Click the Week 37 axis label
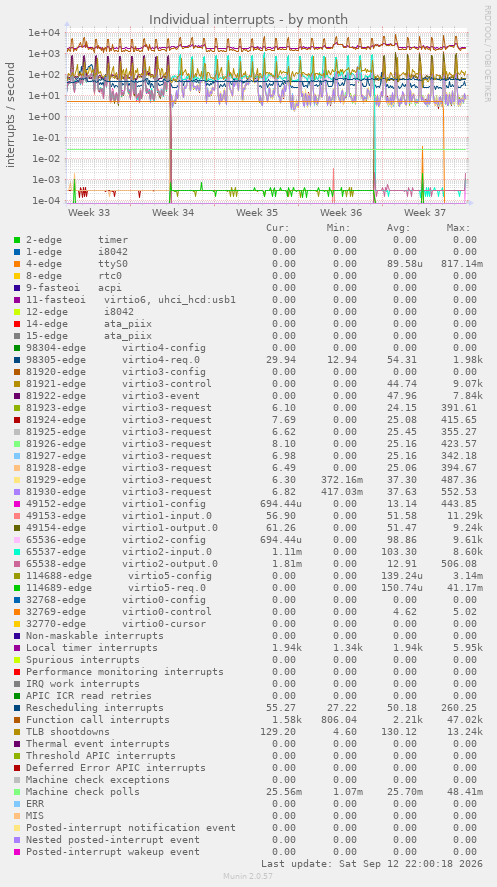Viewport: 497px width, 887px height. pos(425,213)
